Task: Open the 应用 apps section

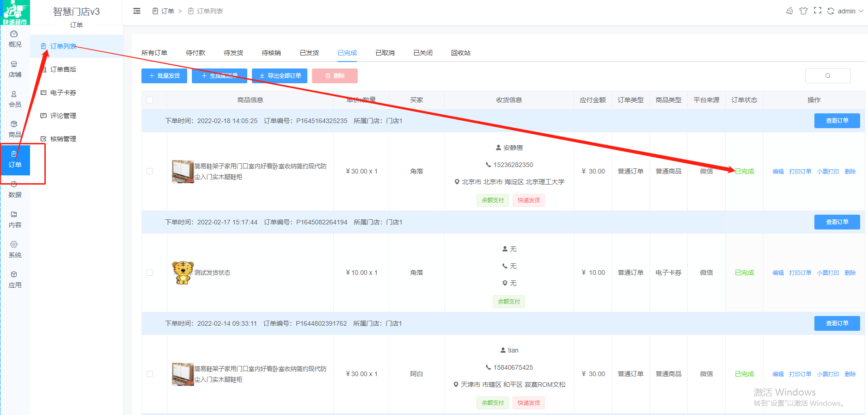Action: [15, 280]
